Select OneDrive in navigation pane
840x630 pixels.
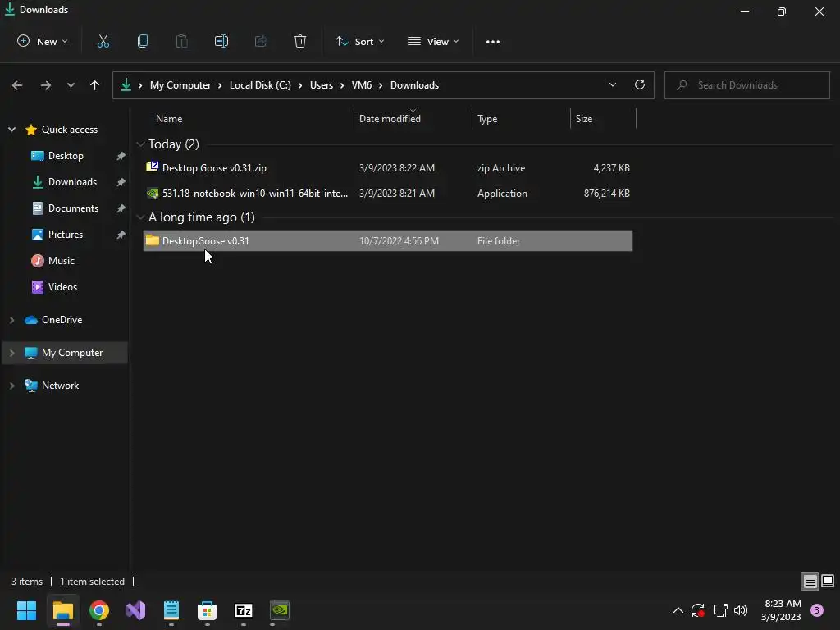62,320
